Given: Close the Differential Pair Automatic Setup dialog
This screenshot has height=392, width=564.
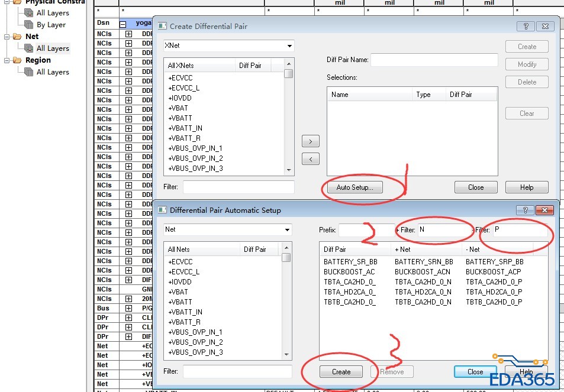Looking at the screenshot, I should coord(475,372).
